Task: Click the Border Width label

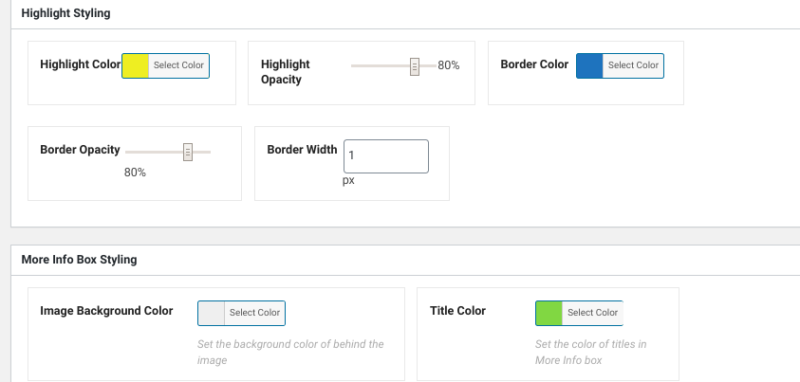Action: coord(302,150)
